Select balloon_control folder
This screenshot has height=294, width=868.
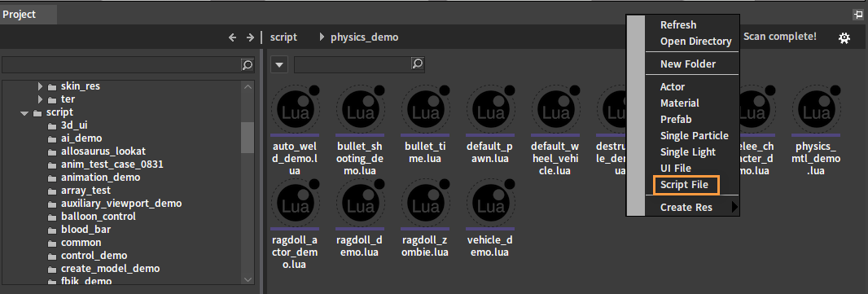[x=99, y=217]
